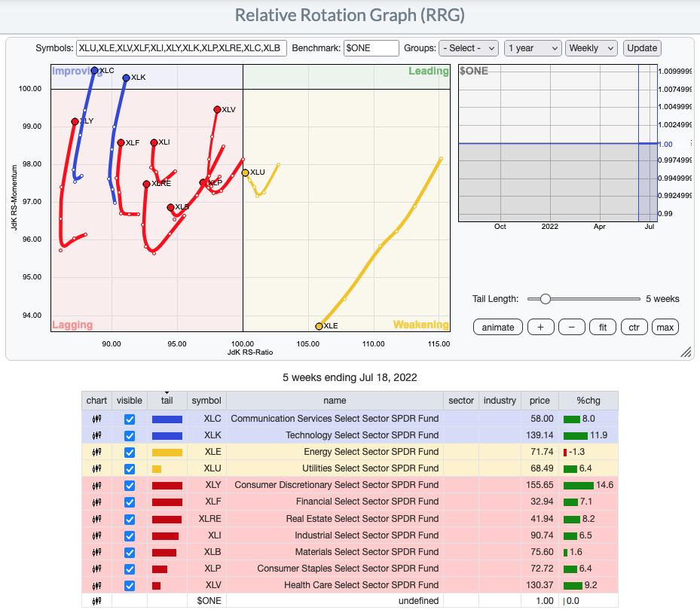Toggle visibility checkbox for XLP
This screenshot has height=613, width=700.
point(130,569)
